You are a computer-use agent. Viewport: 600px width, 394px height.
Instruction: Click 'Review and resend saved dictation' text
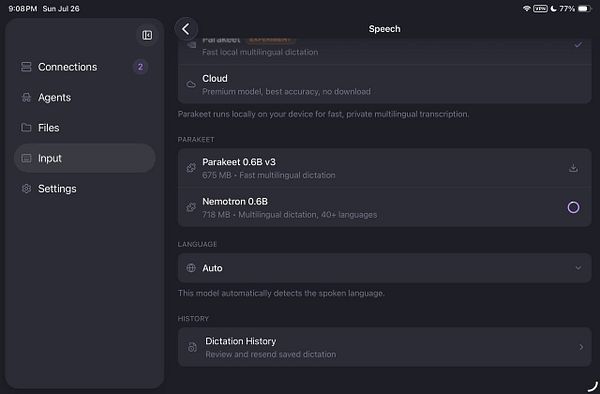(271, 354)
